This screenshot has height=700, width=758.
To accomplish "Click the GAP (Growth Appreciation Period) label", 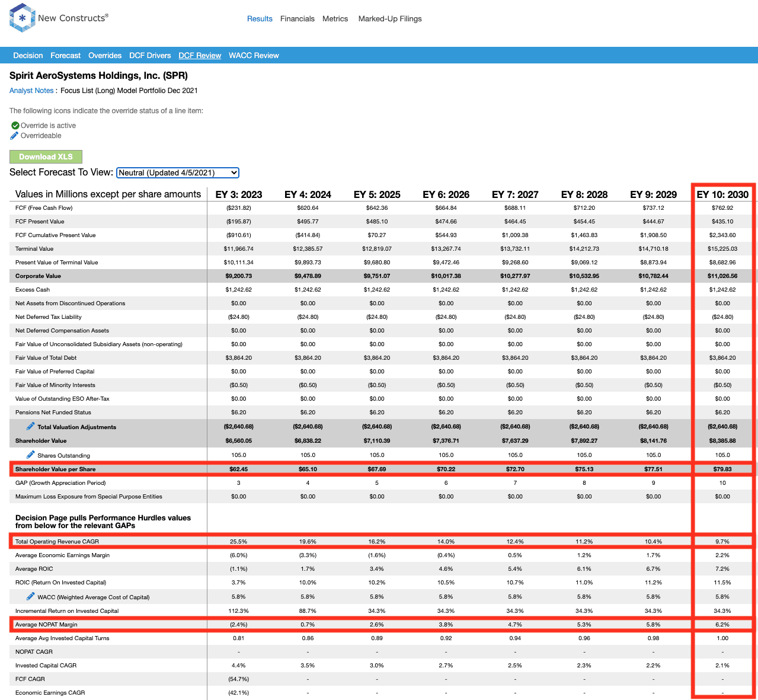I will [x=59, y=483].
